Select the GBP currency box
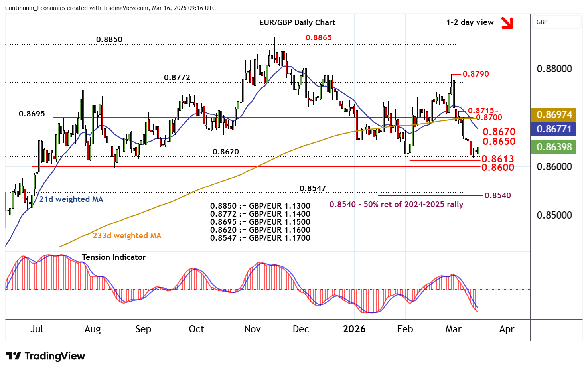The height and width of the screenshot is (371, 588). 556,22
